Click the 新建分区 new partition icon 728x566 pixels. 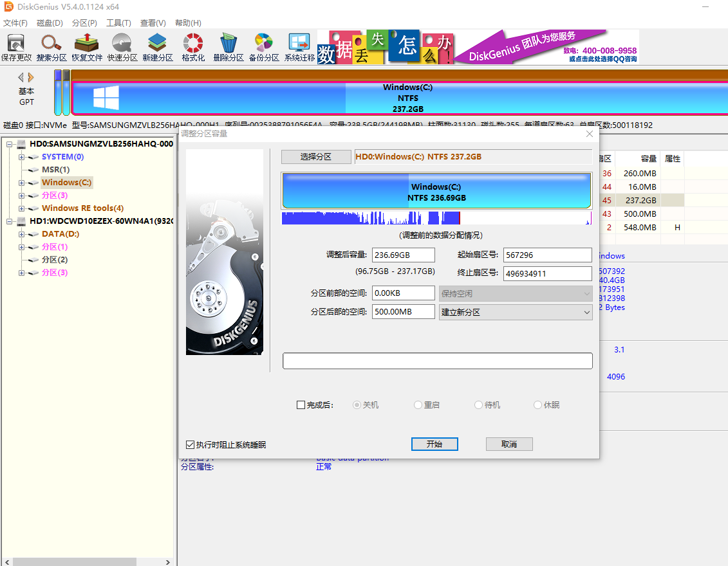[x=158, y=48]
